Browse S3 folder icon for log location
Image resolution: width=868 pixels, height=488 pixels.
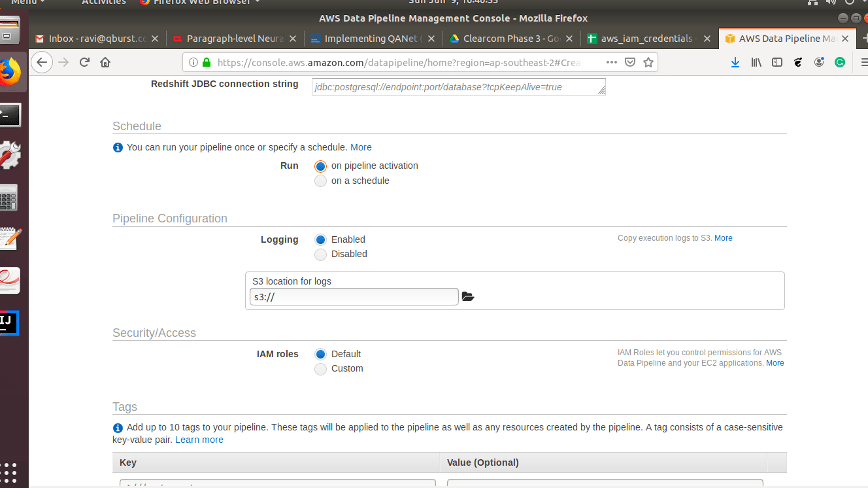coord(467,296)
